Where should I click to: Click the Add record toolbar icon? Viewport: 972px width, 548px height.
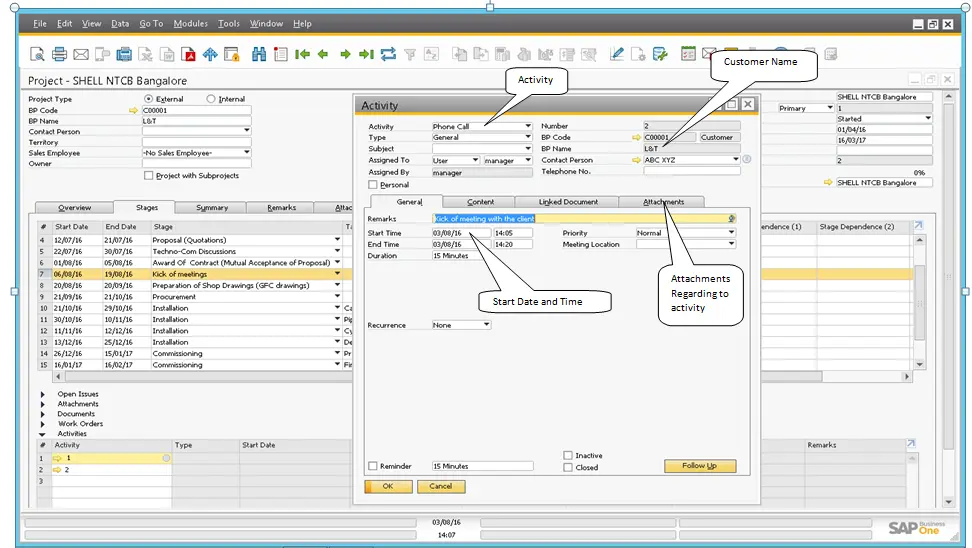(x=281, y=55)
